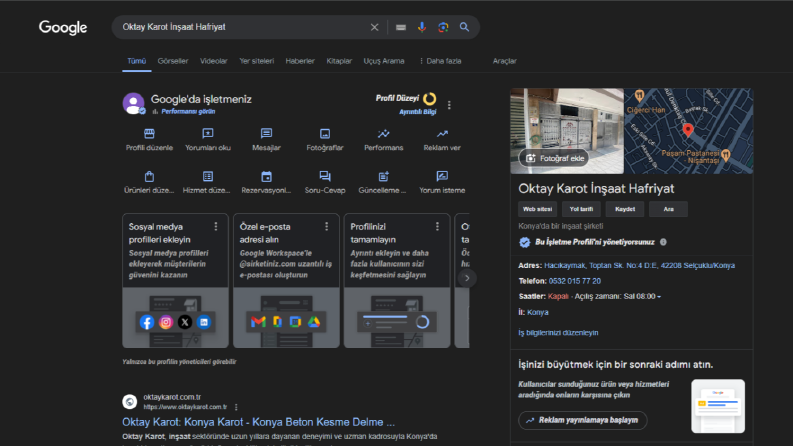The height and width of the screenshot is (446, 793).
Task: Click the Ayrıntılı Bilgi link
Action: pyautogui.click(x=418, y=112)
